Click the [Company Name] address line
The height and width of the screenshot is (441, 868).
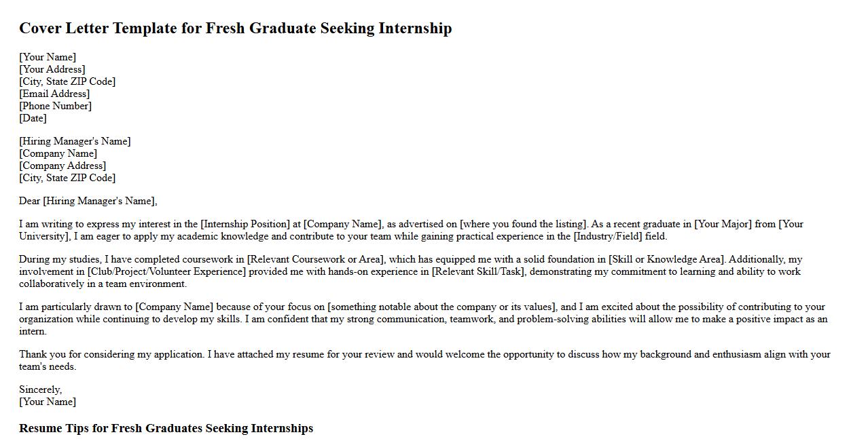pos(58,153)
